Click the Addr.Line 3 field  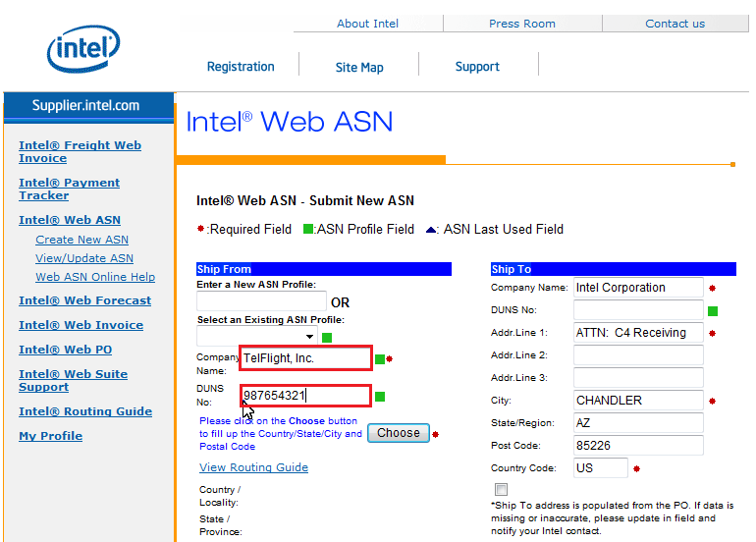(x=638, y=378)
